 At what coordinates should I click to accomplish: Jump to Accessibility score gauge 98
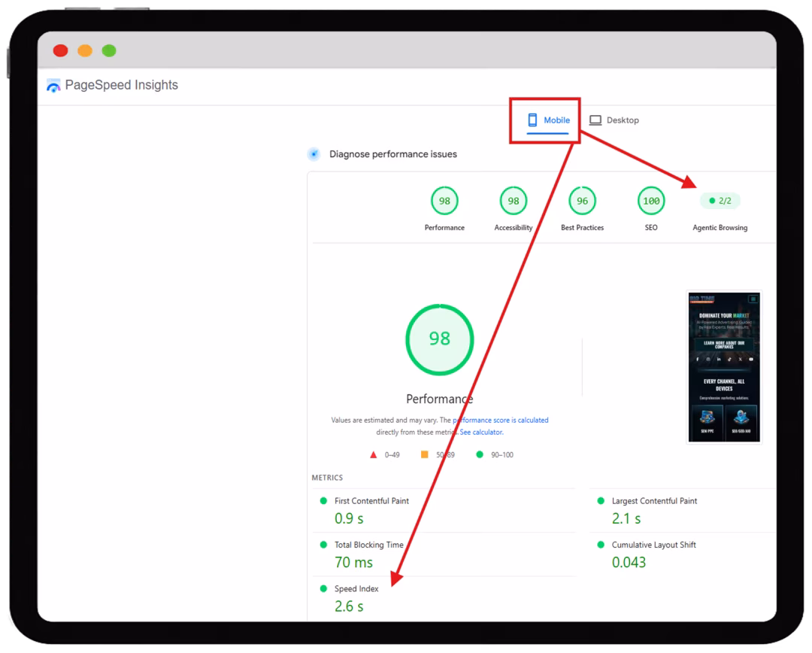(x=514, y=201)
